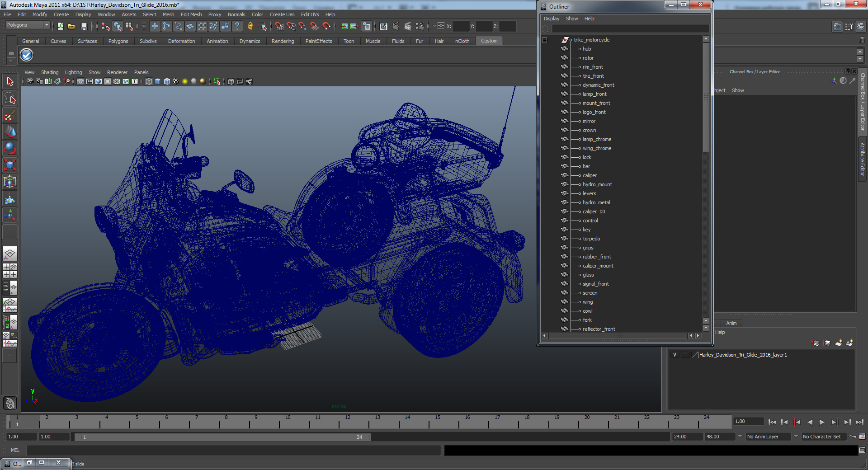Image resolution: width=868 pixels, height=470 pixels.
Task: Click the Snap to grids magnet icon
Action: coord(279,26)
